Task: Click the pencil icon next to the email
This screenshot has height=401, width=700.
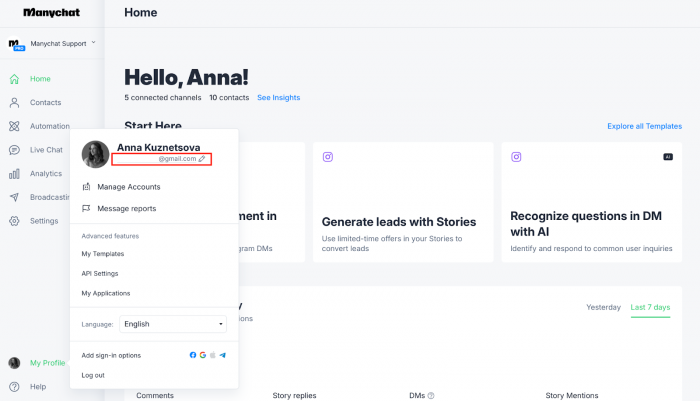Action: [x=202, y=159]
